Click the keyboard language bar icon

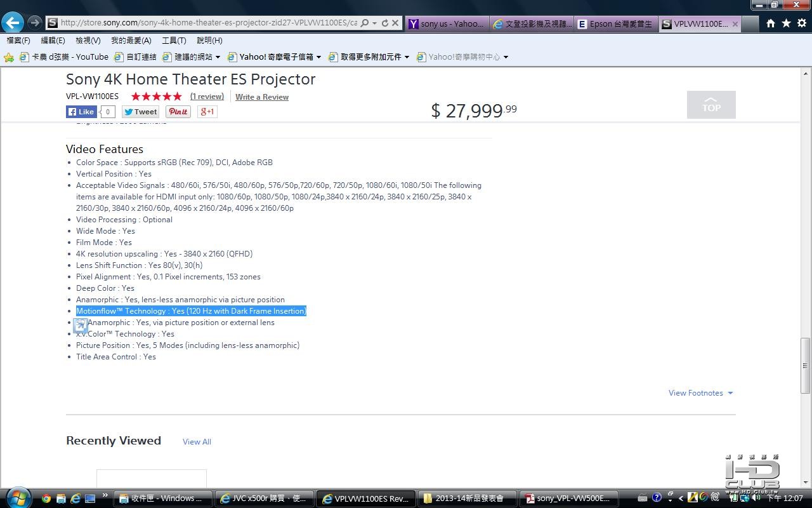[x=643, y=498]
